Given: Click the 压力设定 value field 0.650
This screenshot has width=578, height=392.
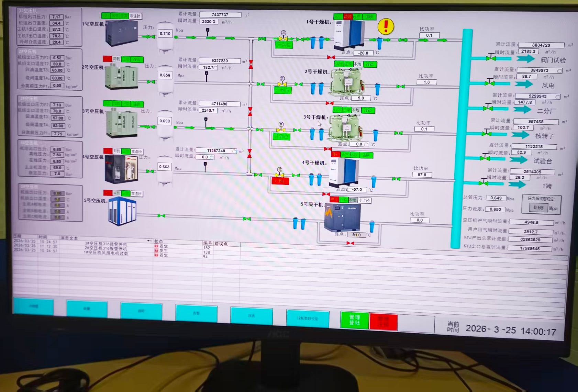Looking at the screenshot, I should (x=495, y=209).
